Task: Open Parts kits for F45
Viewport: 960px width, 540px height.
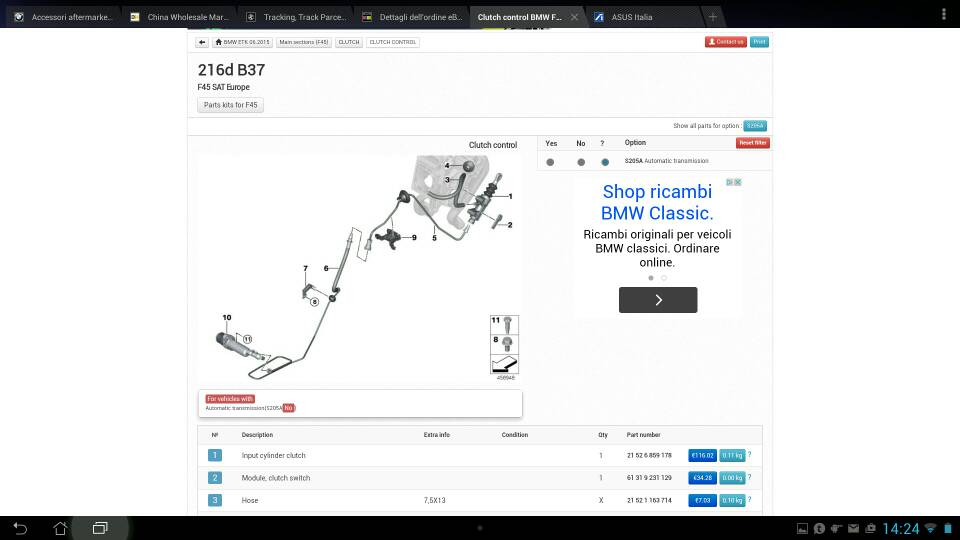Action: click(230, 105)
